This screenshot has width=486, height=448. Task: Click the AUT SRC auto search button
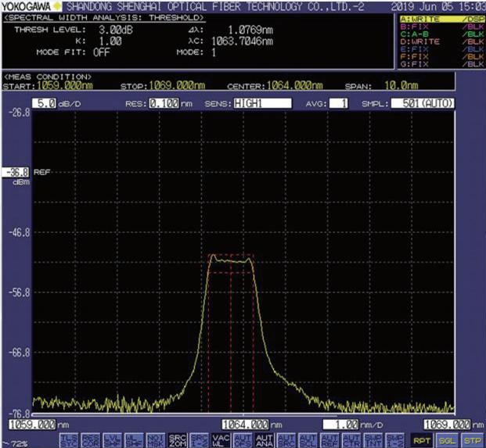click(286, 440)
